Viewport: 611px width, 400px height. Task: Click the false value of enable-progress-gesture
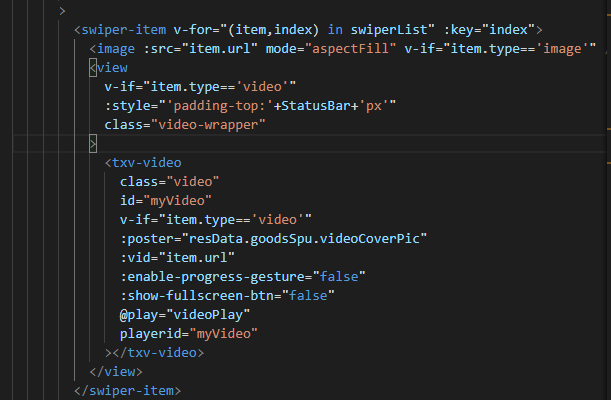(339, 277)
